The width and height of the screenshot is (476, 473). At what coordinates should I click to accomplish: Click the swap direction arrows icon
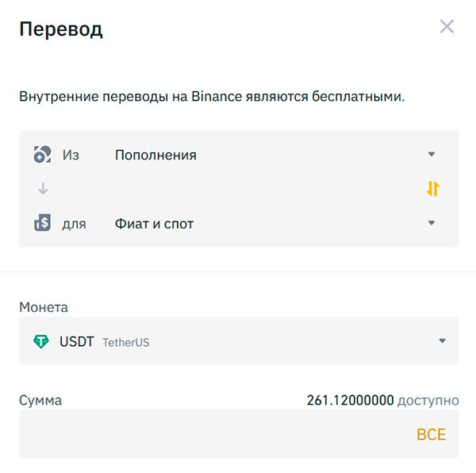point(432,189)
